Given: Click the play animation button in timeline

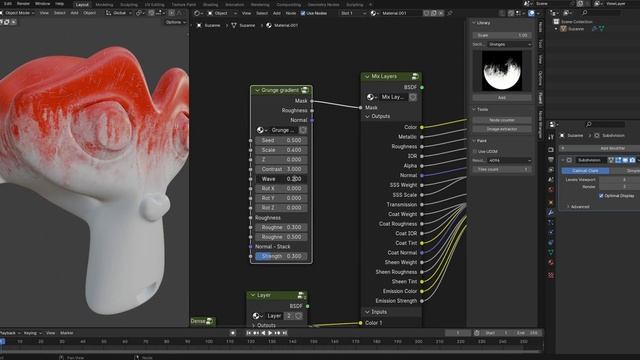Looking at the screenshot, I should (x=270, y=333).
